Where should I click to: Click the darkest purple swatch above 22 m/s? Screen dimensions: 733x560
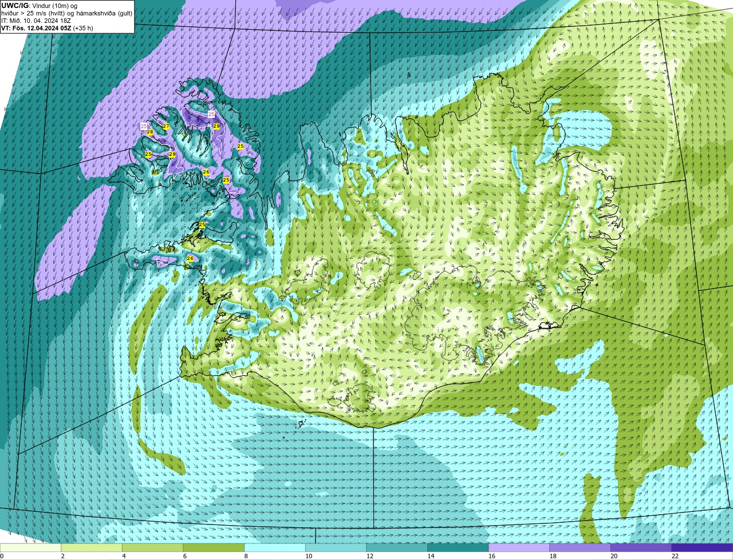703,547
